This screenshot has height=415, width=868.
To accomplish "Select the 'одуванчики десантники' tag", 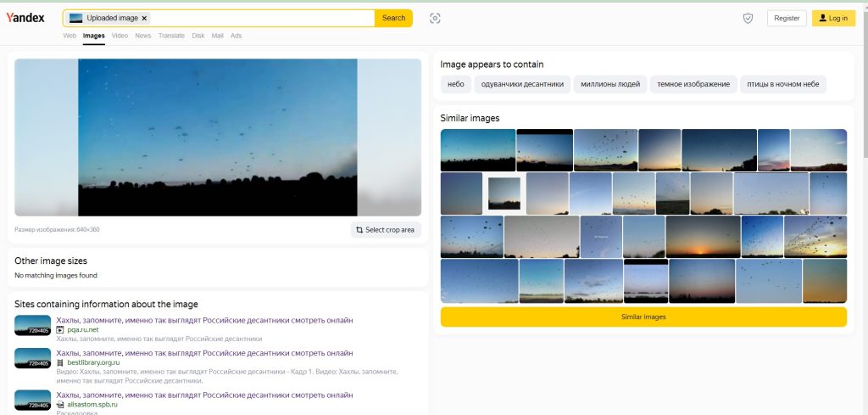I will [x=521, y=84].
